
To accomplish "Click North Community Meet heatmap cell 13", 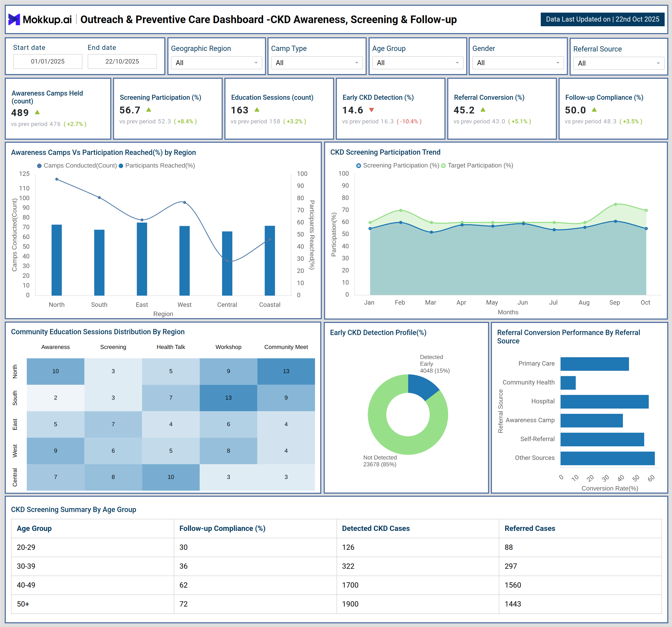I will click(x=286, y=371).
